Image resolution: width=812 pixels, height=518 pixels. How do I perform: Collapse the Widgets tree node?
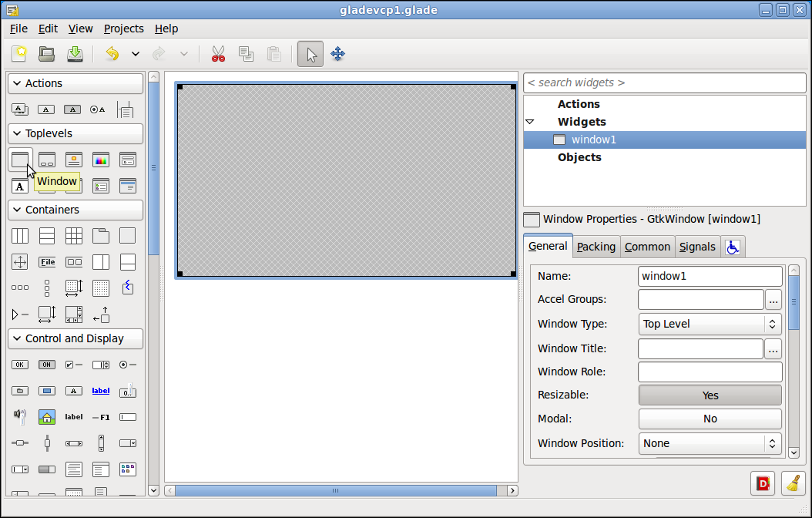click(x=530, y=123)
